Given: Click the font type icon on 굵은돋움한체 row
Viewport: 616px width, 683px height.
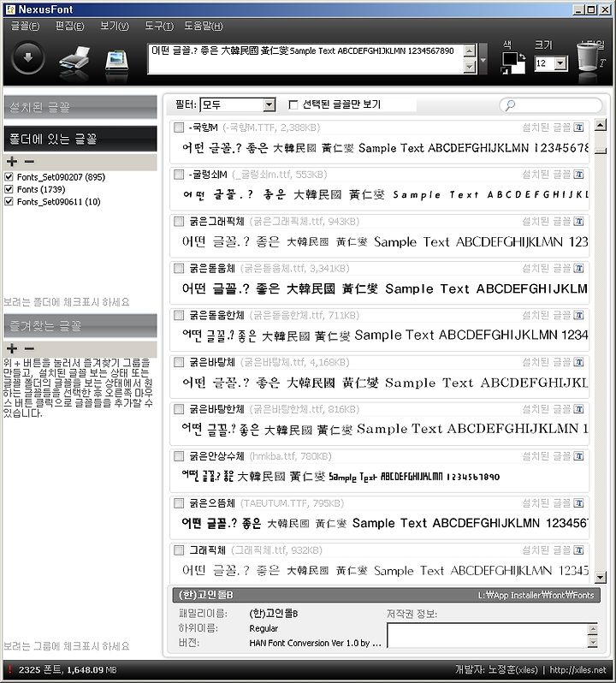Looking at the screenshot, I should (x=578, y=315).
